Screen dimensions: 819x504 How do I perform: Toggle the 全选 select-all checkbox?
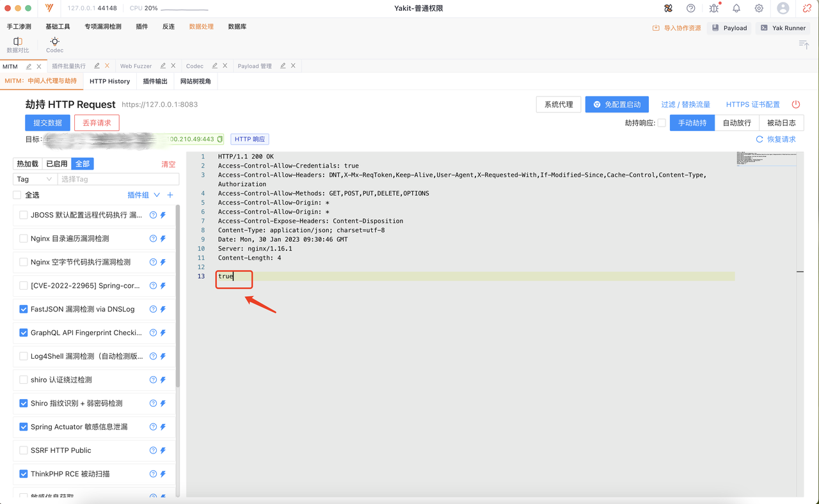(x=17, y=195)
